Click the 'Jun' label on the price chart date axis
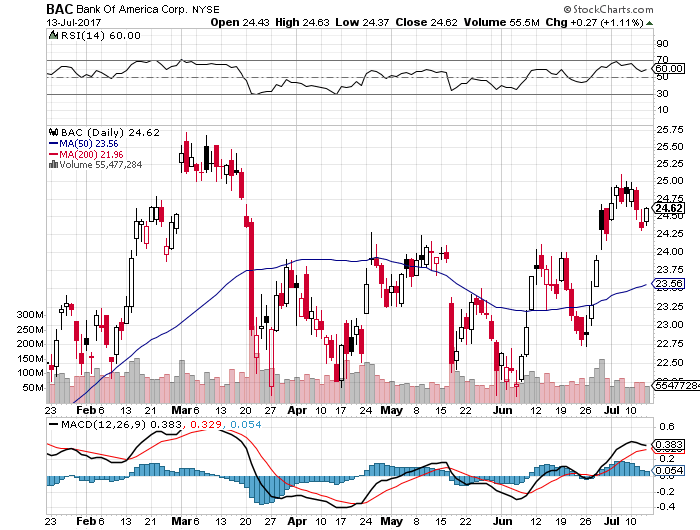 [x=502, y=410]
